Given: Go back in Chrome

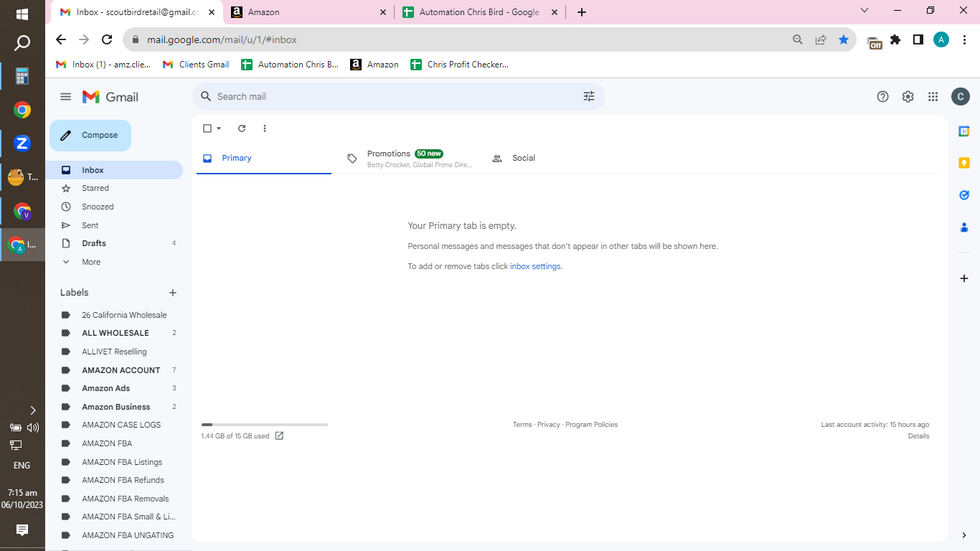Looking at the screenshot, I should (61, 40).
